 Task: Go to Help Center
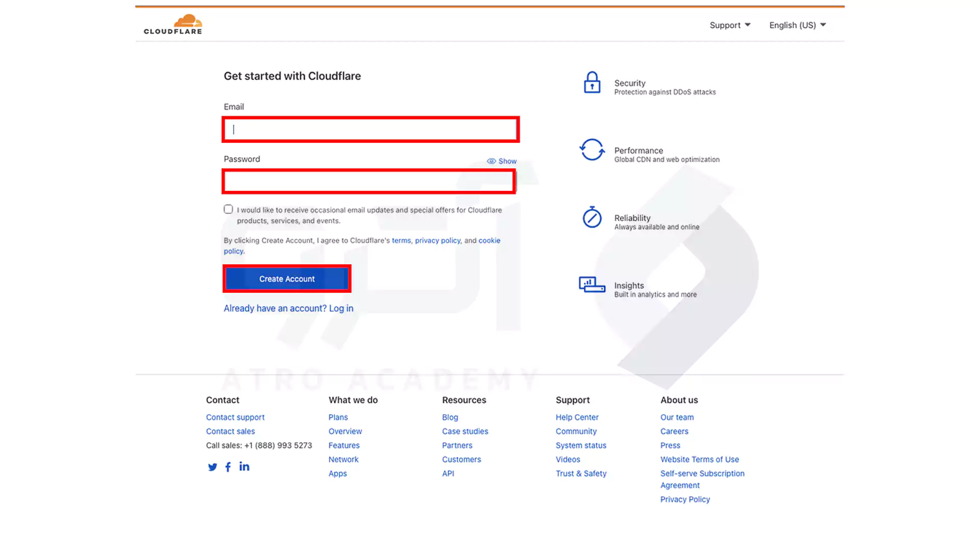click(577, 417)
